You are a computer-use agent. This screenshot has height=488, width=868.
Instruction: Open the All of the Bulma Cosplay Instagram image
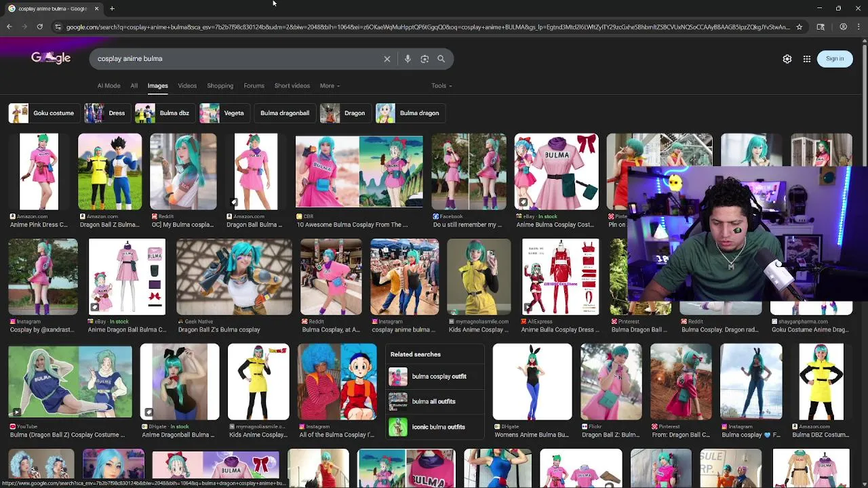point(337,382)
